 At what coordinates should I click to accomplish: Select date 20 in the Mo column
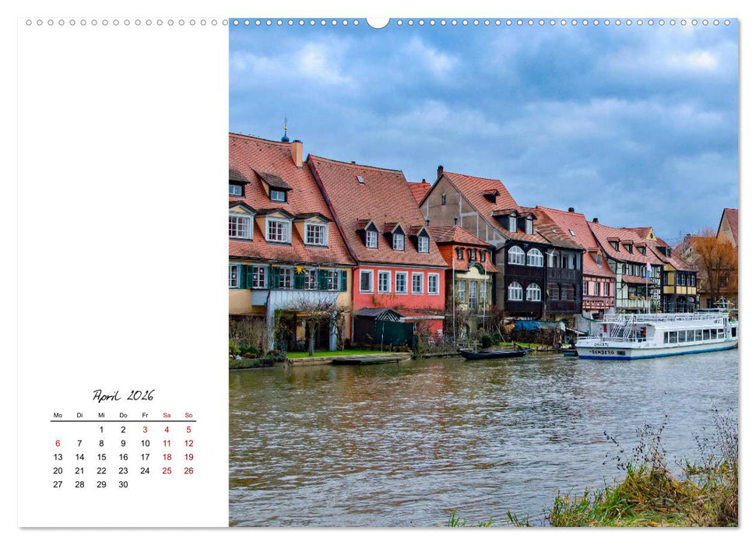(58, 470)
